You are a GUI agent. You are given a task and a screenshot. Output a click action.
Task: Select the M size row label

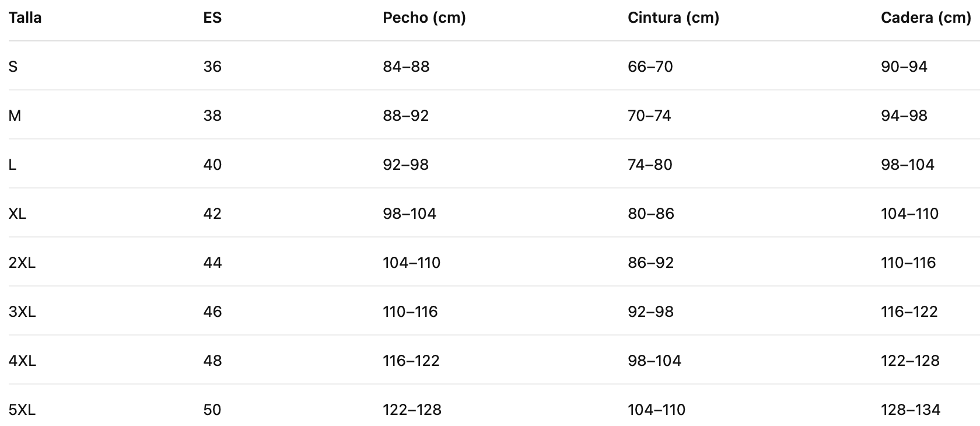pyautogui.click(x=15, y=116)
